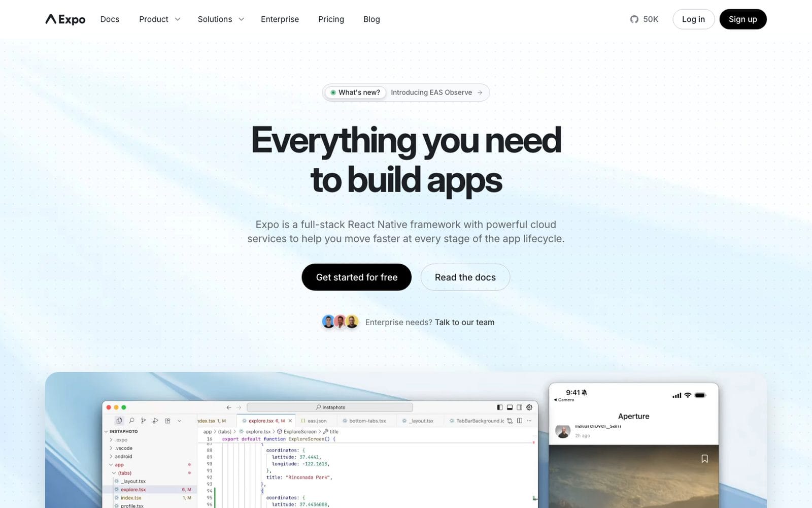The image size is (812, 508).
Task: Open editor settings gear icon
Action: (x=529, y=407)
